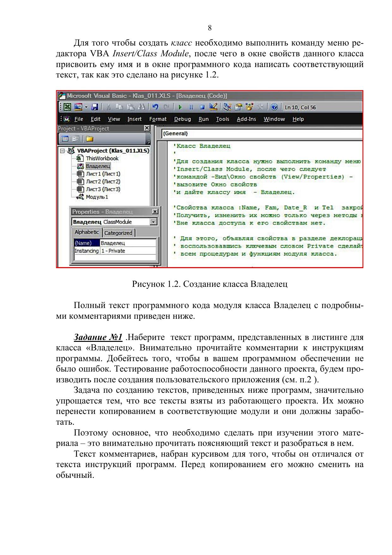Save the project with the floppy disk icon

pos(94,107)
